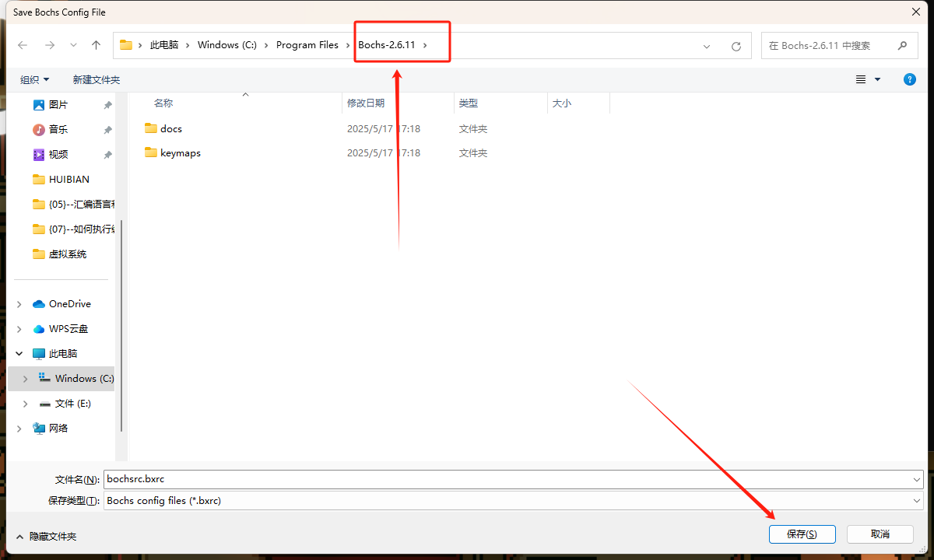Screen dimensions: 934x560
Task: Change view layout icon
Action: tap(861, 79)
